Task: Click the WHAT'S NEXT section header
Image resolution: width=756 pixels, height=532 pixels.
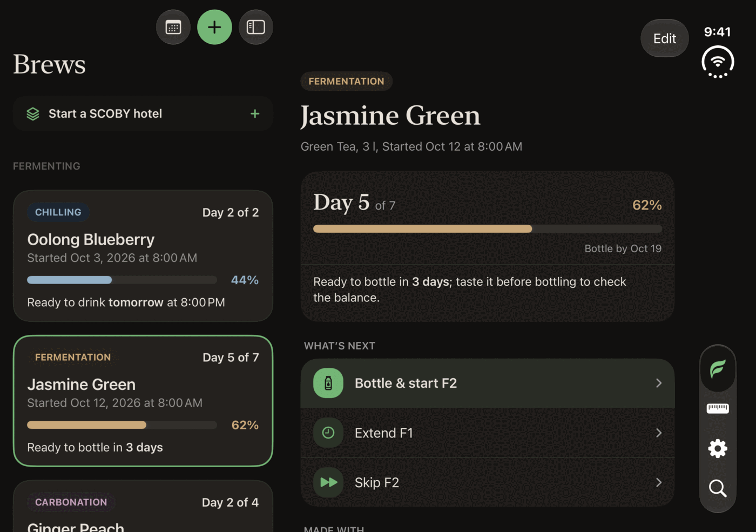Action: tap(340, 346)
